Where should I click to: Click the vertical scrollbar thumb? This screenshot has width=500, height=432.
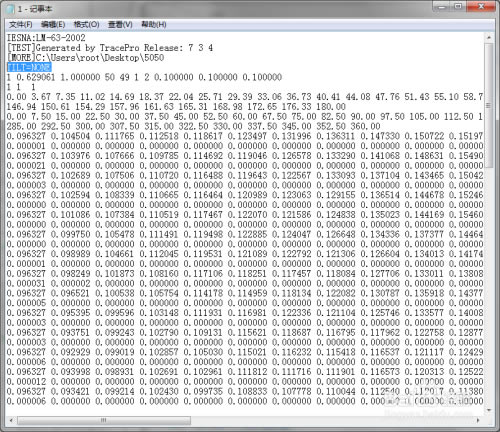click(x=489, y=105)
